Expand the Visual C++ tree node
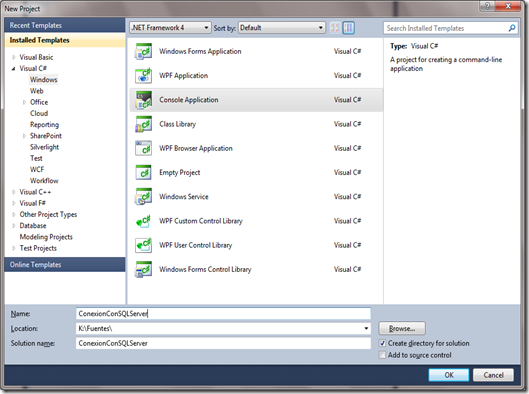The image size is (529, 394). click(x=14, y=192)
